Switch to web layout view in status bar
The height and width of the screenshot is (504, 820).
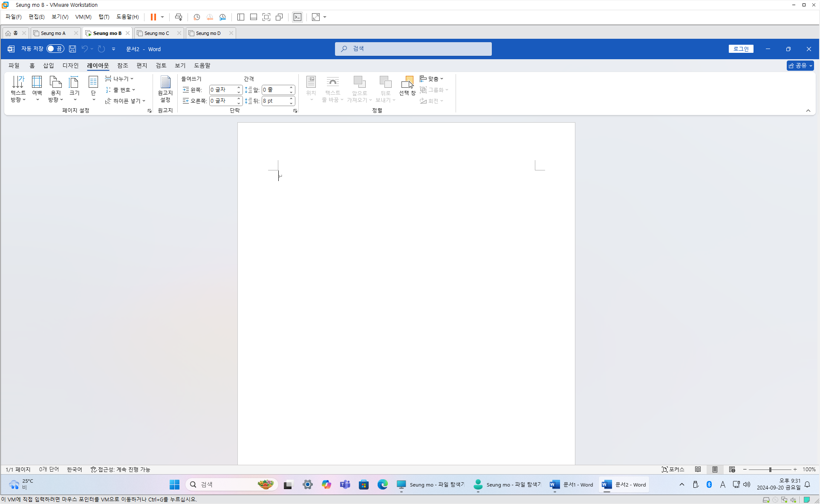tap(732, 469)
